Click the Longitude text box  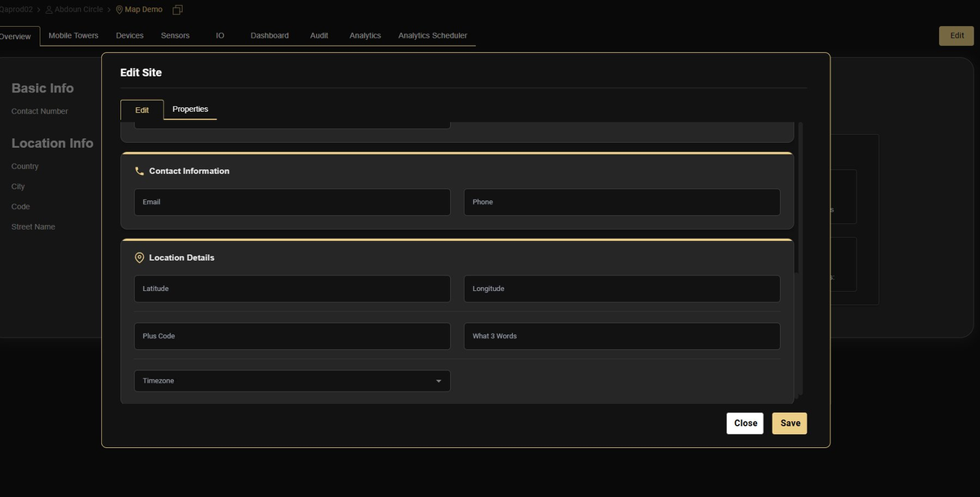pyautogui.click(x=621, y=289)
